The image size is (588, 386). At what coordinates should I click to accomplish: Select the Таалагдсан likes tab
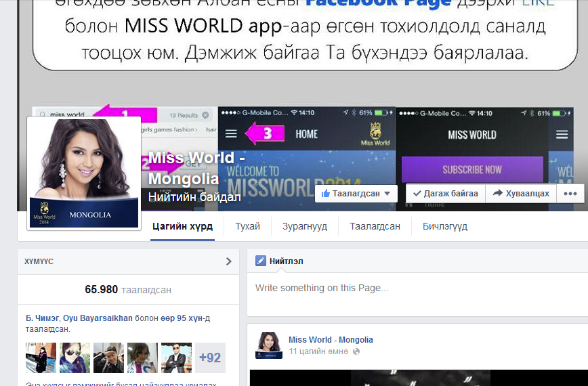click(375, 226)
